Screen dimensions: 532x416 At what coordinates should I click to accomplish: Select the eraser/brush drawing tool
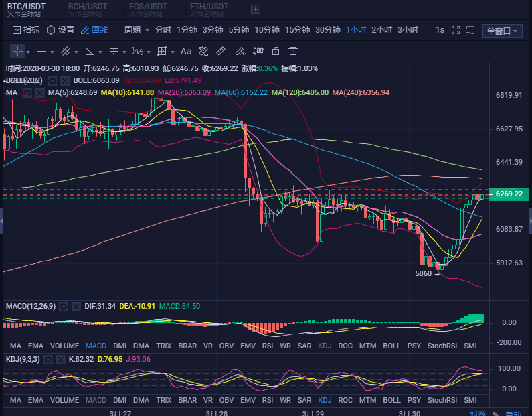tap(240, 52)
